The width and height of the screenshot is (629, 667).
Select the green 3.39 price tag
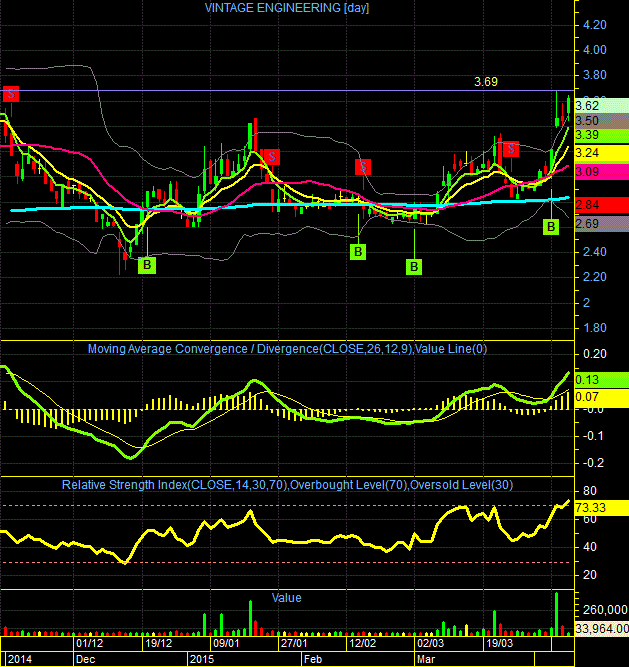pyautogui.click(x=601, y=135)
